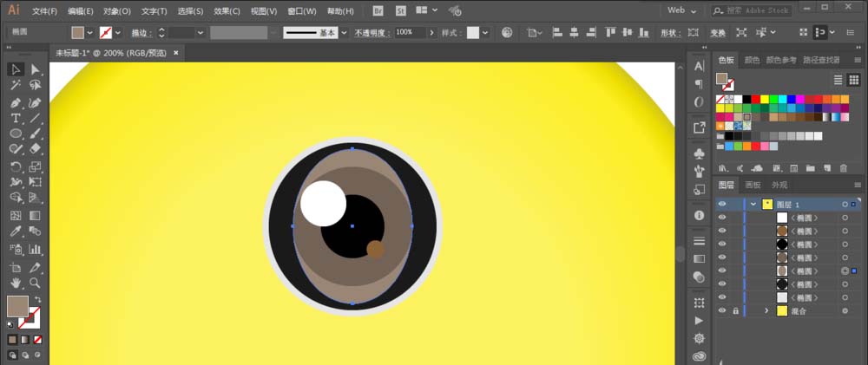868x365 pixels.
Task: Open the 样式 graphic style dropdown
Action: point(485,33)
